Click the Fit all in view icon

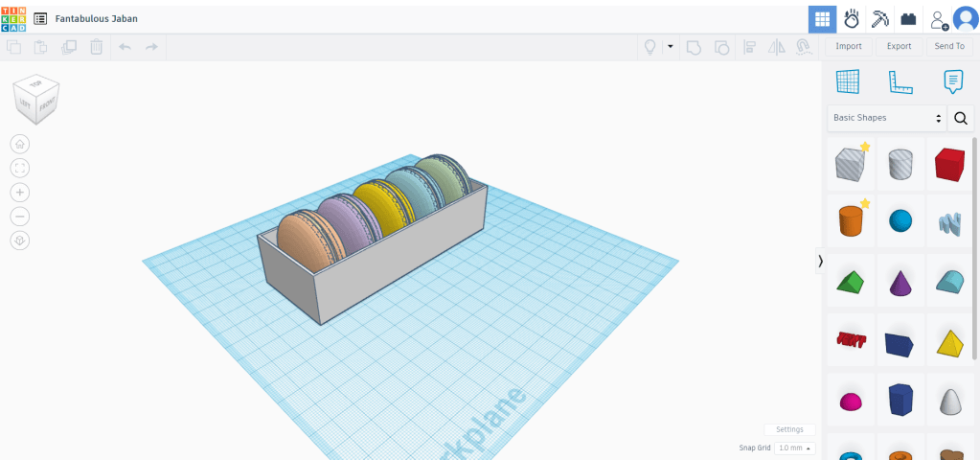(x=20, y=168)
